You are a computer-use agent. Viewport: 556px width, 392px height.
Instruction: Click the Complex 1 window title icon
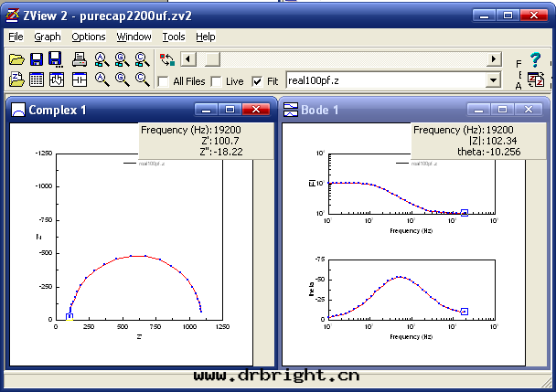[x=17, y=111]
